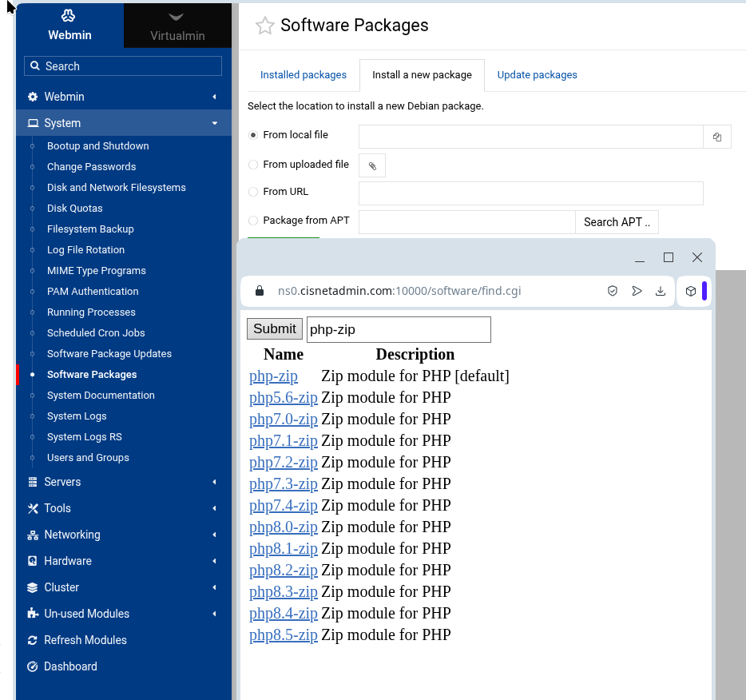This screenshot has width=746, height=700.
Task: Collapse the System sidebar section
Action: pos(62,123)
